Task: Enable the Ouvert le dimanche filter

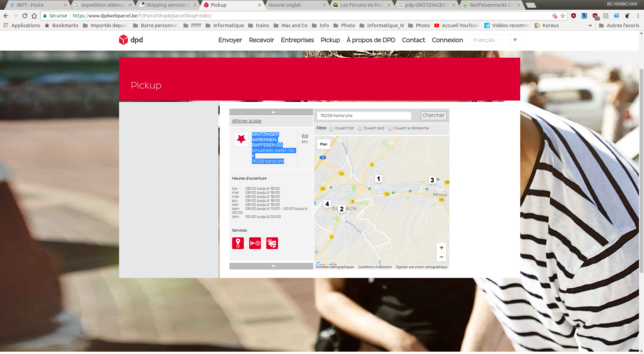Action: (x=390, y=129)
